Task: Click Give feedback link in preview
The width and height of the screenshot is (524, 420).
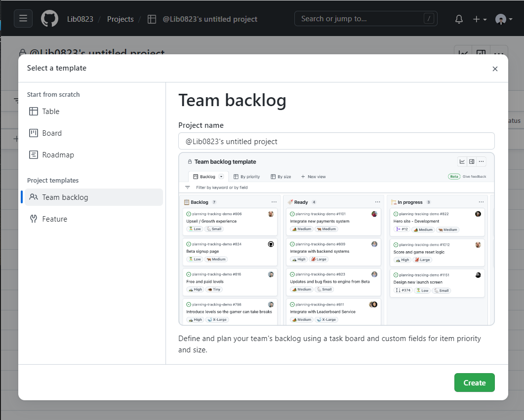Action: [474, 177]
